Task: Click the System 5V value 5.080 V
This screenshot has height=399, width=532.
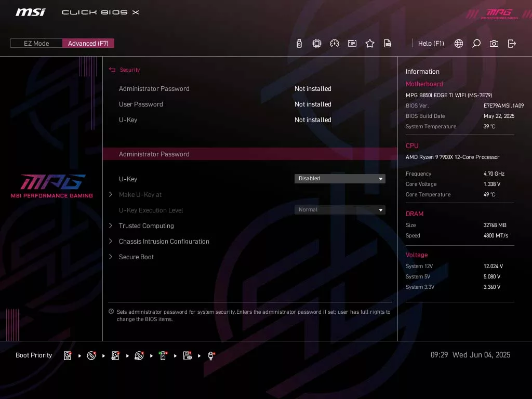Action: [x=492, y=276]
